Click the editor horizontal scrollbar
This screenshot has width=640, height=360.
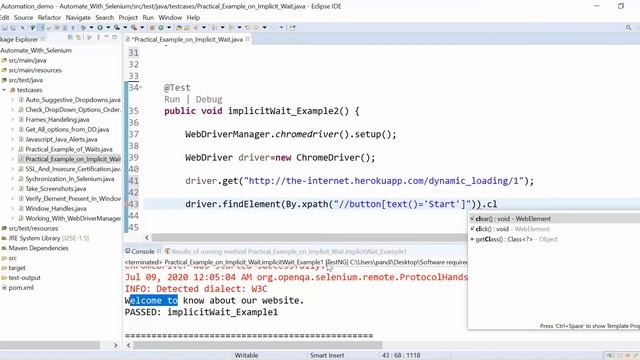coord(309,237)
